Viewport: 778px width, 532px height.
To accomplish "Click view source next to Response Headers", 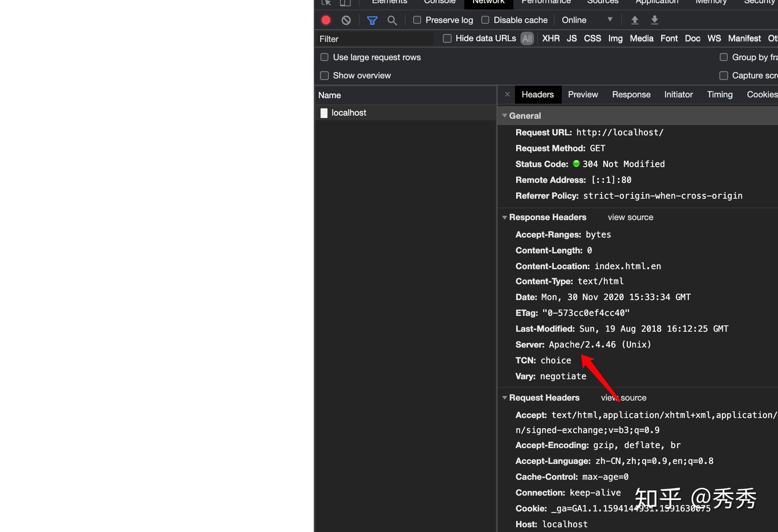I will [x=630, y=217].
